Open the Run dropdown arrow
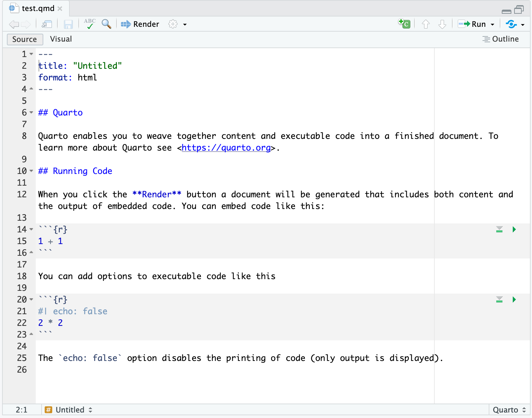 (492, 24)
